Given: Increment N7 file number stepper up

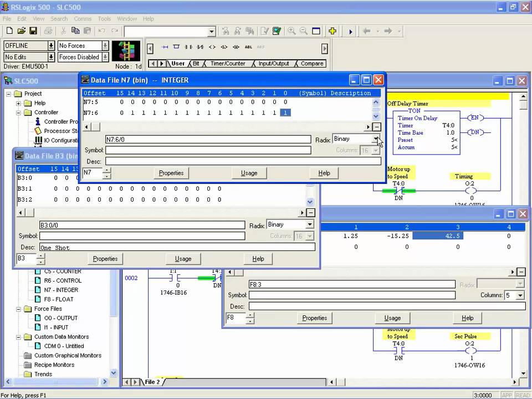Looking at the screenshot, I should click(x=107, y=170).
